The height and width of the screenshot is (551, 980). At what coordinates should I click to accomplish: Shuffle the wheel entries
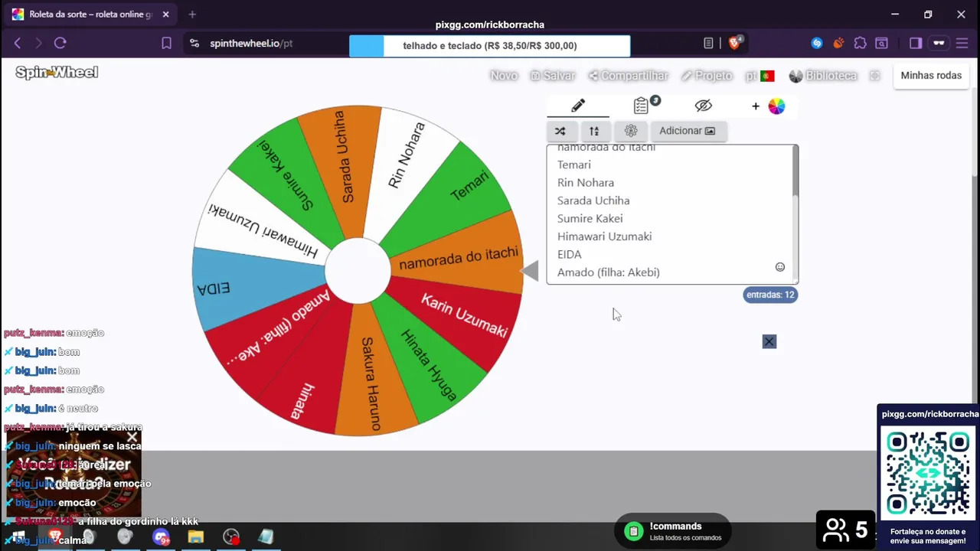pos(560,131)
